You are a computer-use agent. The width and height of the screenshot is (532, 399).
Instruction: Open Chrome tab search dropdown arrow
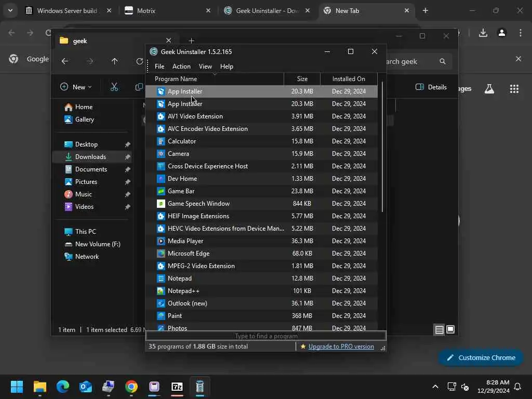click(x=10, y=10)
